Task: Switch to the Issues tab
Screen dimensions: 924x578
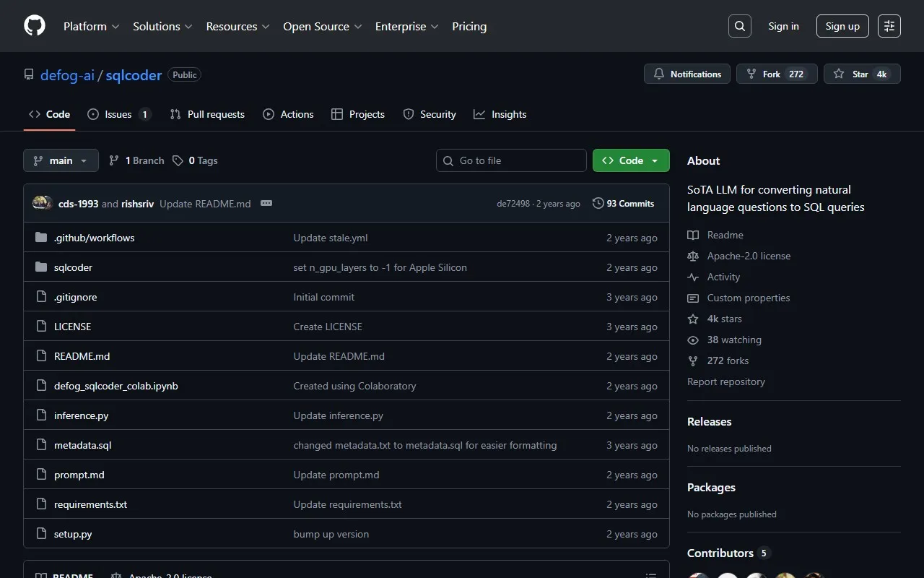Action: pos(118,114)
